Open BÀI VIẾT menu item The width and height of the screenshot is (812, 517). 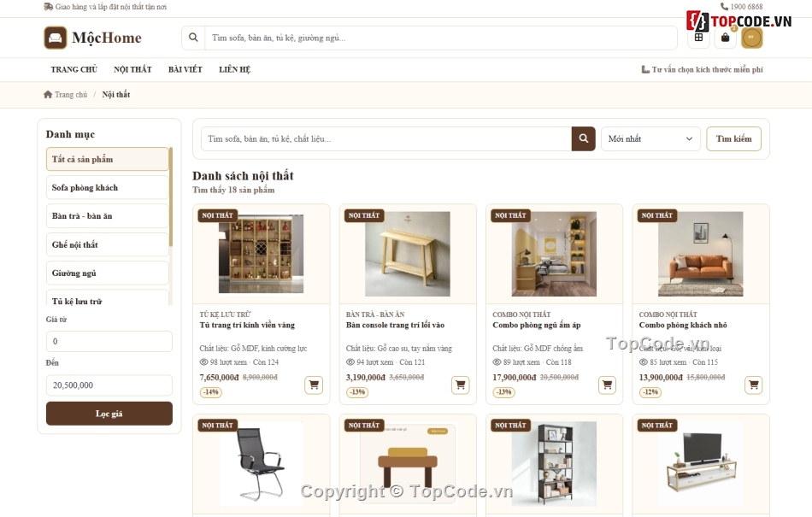click(185, 69)
